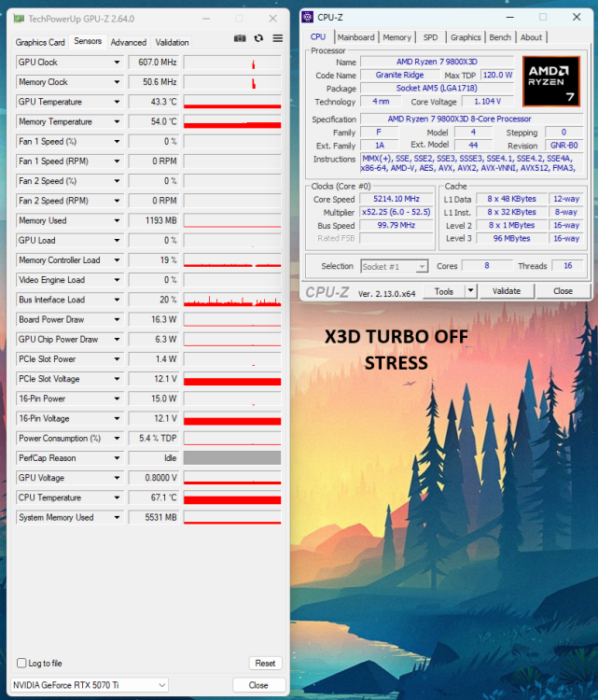Switch to the Graphics Card tab in GPU-Z
598x700 pixels.
(x=40, y=42)
